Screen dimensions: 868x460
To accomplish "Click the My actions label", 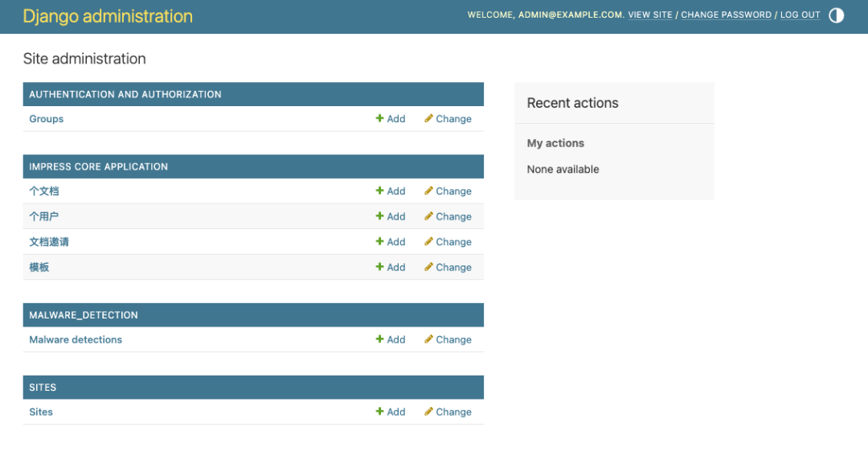I will [555, 143].
